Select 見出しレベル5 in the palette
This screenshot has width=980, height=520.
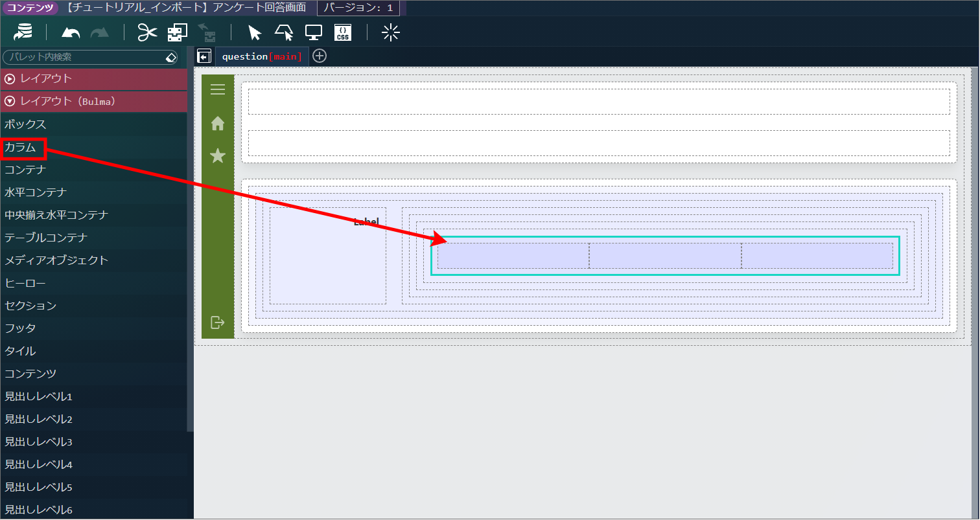(93, 487)
